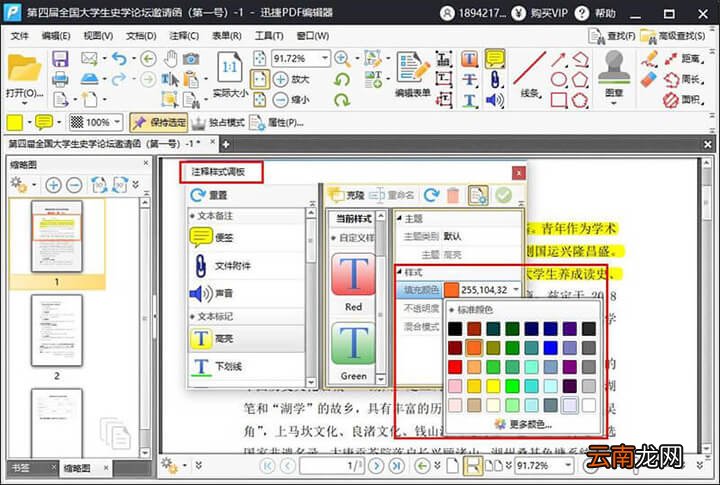Image resolution: width=720 pixels, height=485 pixels.
Task: Pick the pure red standard color swatch
Action: 455,367
